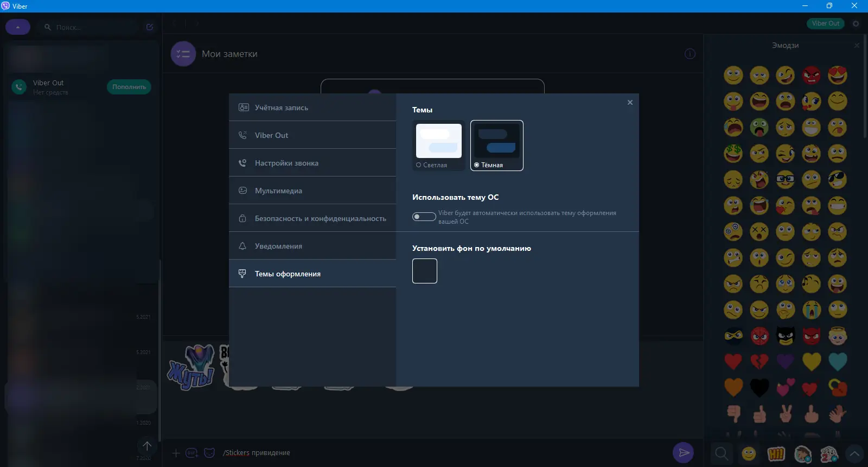Click the Мои заметки notes avatar icon
868x467 pixels.
(183, 54)
